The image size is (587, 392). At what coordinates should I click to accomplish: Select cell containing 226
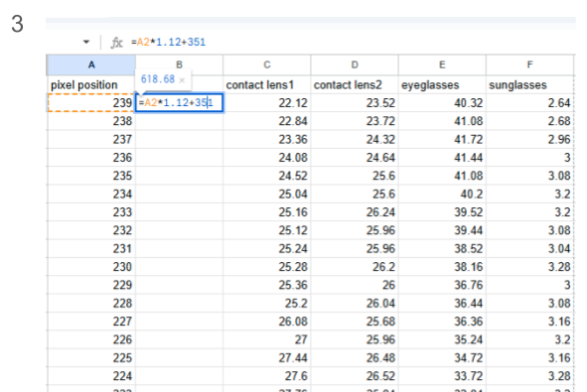[x=91, y=339]
